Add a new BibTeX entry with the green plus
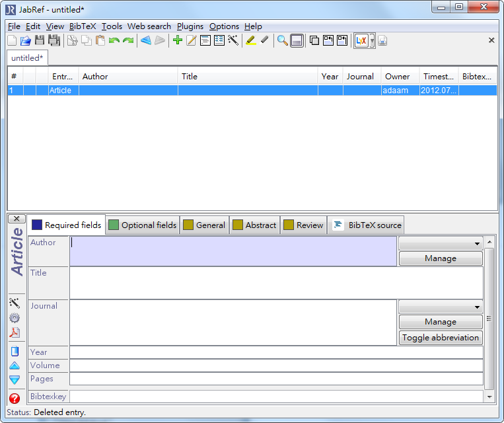Screen dimensions: 504x423 click(178, 40)
